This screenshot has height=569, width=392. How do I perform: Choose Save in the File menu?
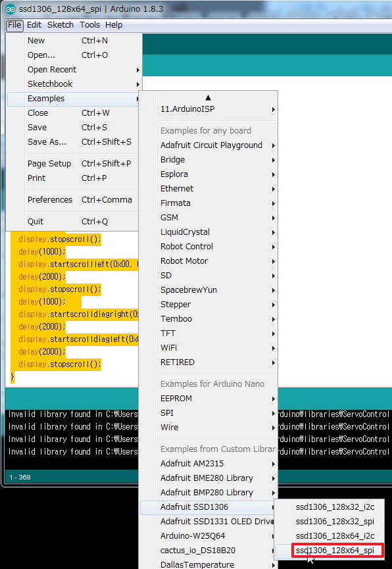coord(74,128)
